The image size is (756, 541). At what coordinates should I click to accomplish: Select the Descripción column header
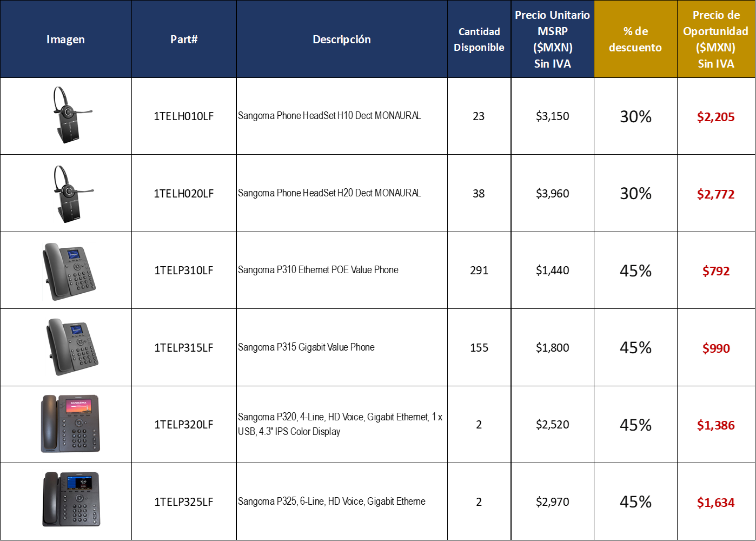pos(342,39)
